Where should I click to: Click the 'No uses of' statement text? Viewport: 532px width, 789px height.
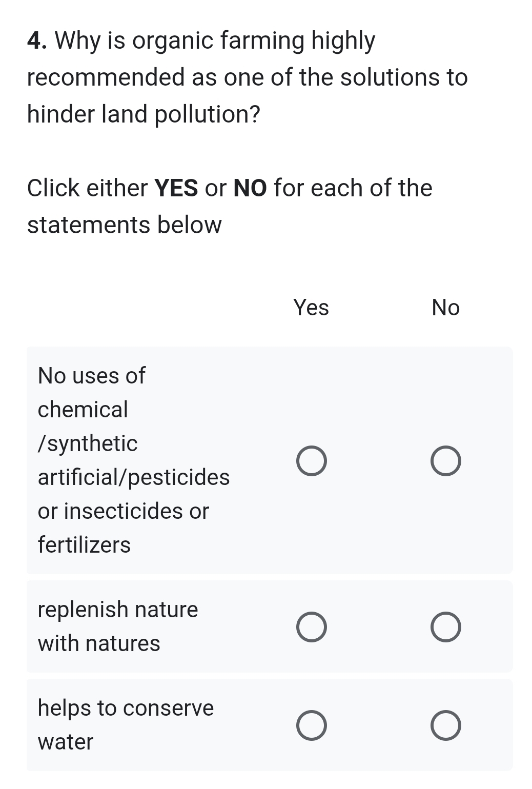point(92,376)
